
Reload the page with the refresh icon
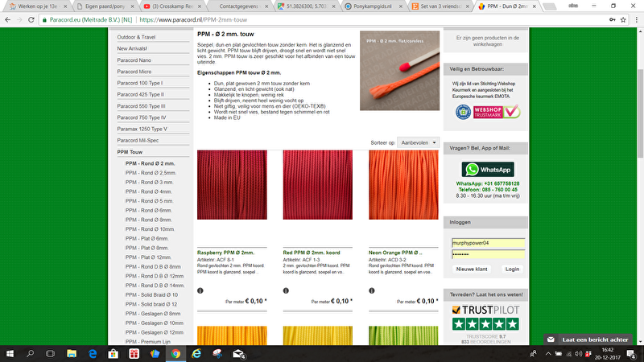click(31, 19)
